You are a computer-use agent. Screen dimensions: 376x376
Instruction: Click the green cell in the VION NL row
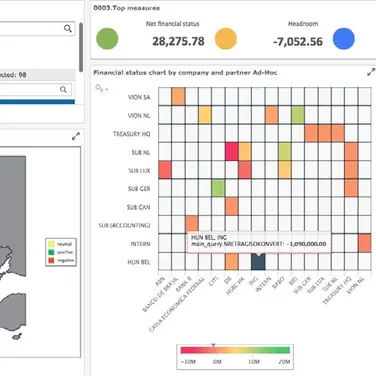coord(298,115)
